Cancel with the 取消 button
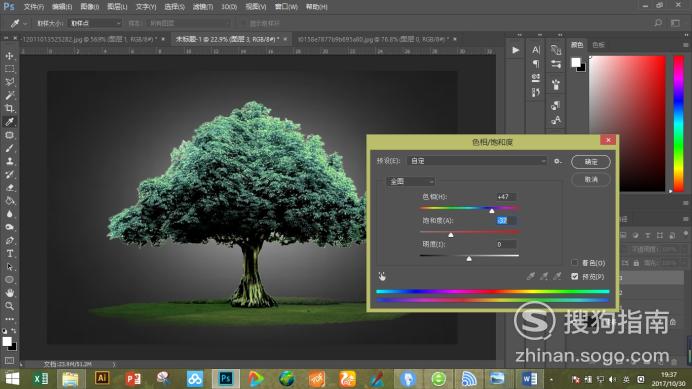 [x=591, y=179]
